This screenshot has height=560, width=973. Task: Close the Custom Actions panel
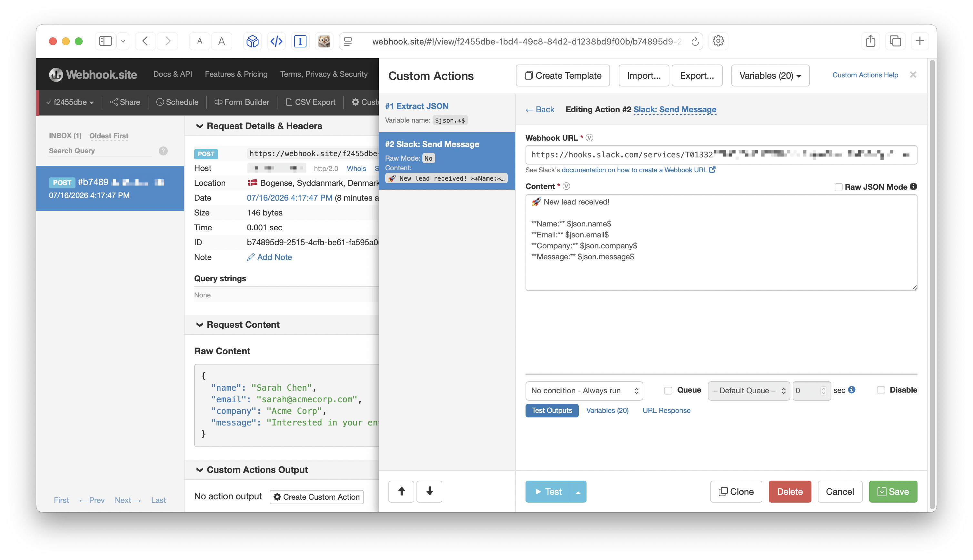[x=913, y=75]
